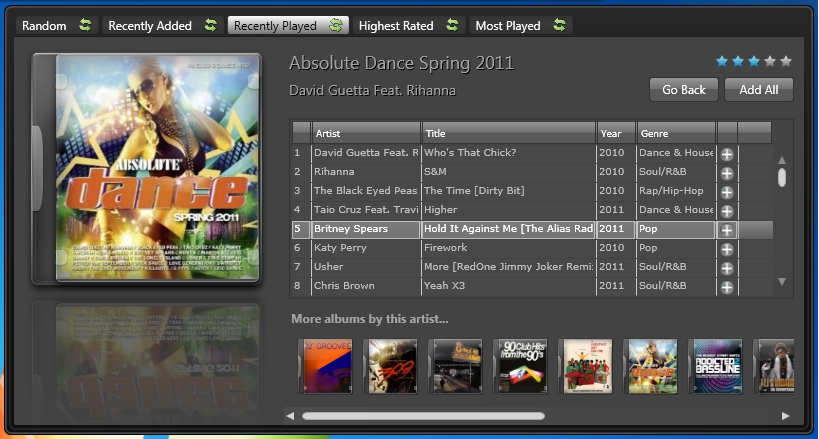
Task: Set album rating to five stars
Action: point(786,61)
